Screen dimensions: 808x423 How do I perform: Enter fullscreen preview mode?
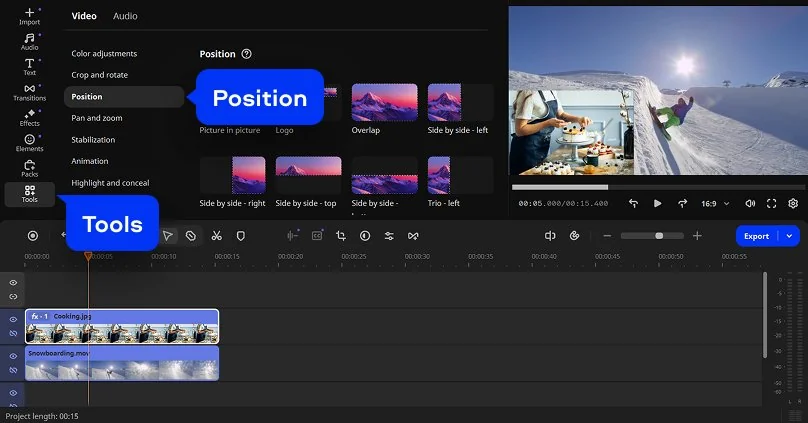[771, 203]
